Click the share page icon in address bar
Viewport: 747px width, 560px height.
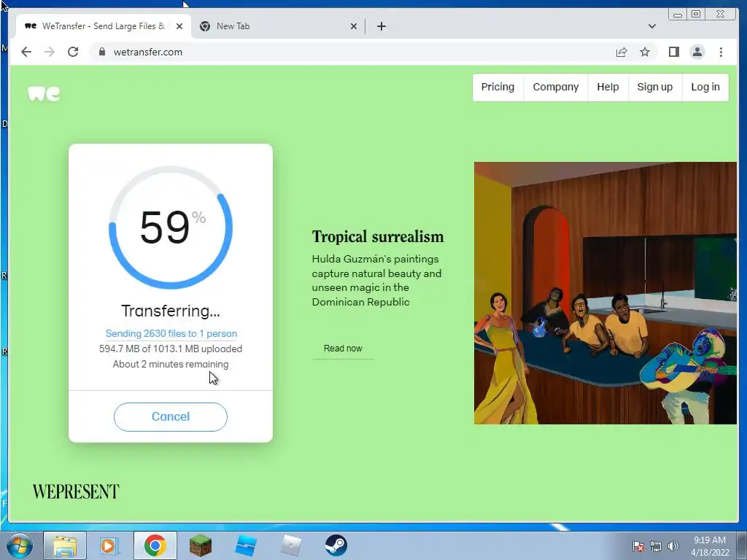[x=622, y=52]
